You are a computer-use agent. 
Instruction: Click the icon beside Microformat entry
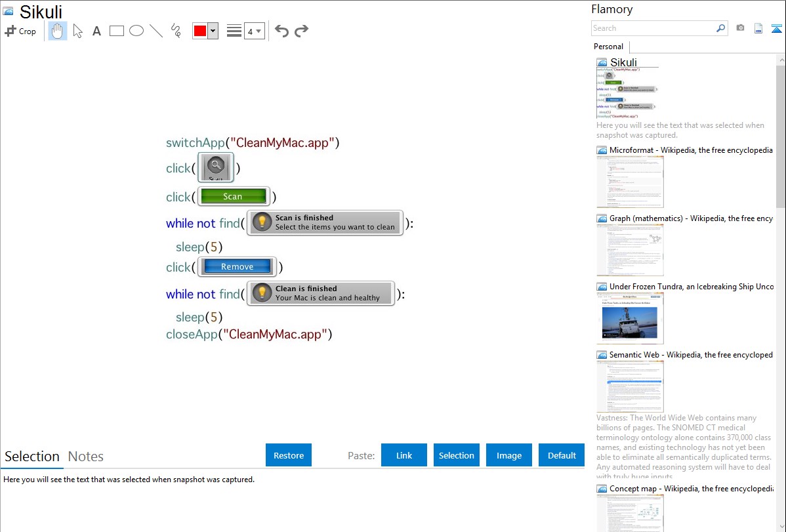[x=602, y=150]
